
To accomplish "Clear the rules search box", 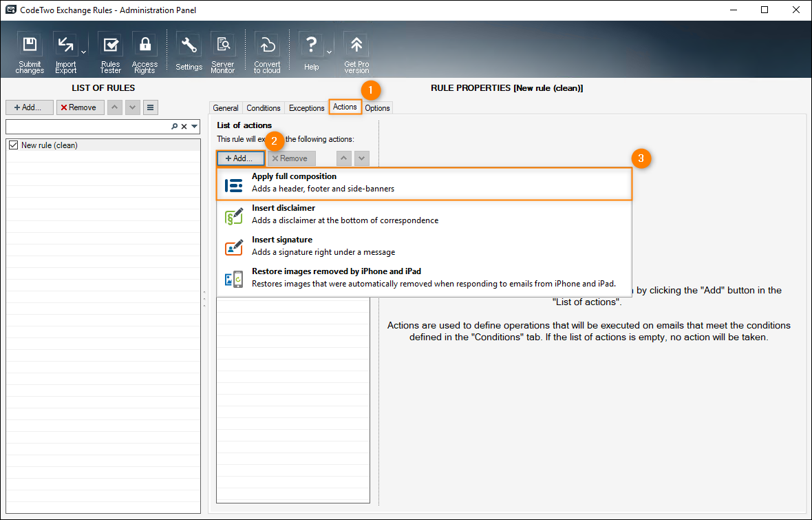I will point(184,127).
